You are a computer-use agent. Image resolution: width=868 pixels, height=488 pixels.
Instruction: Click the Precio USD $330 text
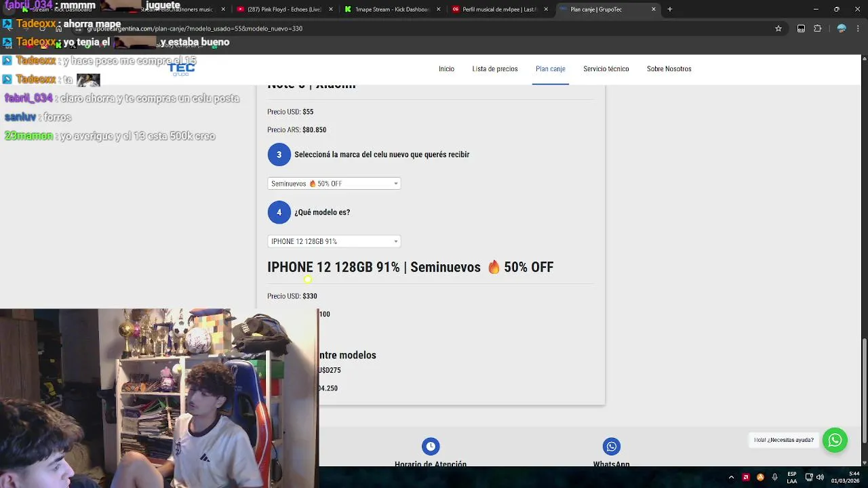coord(292,296)
